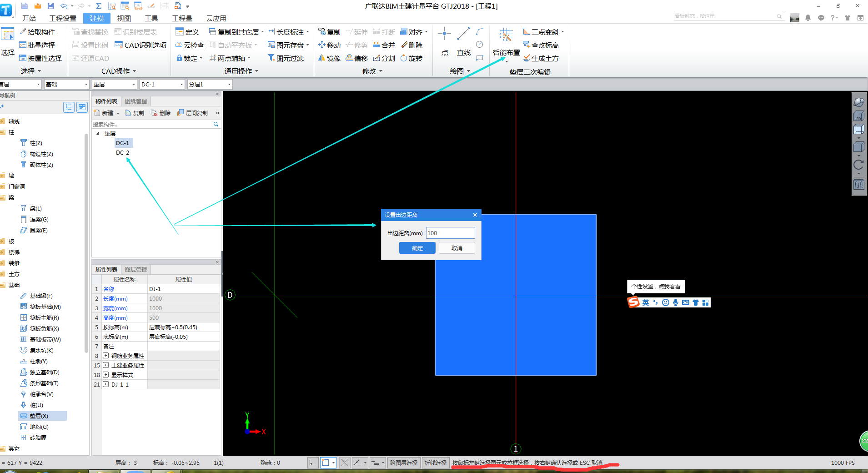
Task: Open the 垫层 component type dropdown
Action: (x=134, y=84)
